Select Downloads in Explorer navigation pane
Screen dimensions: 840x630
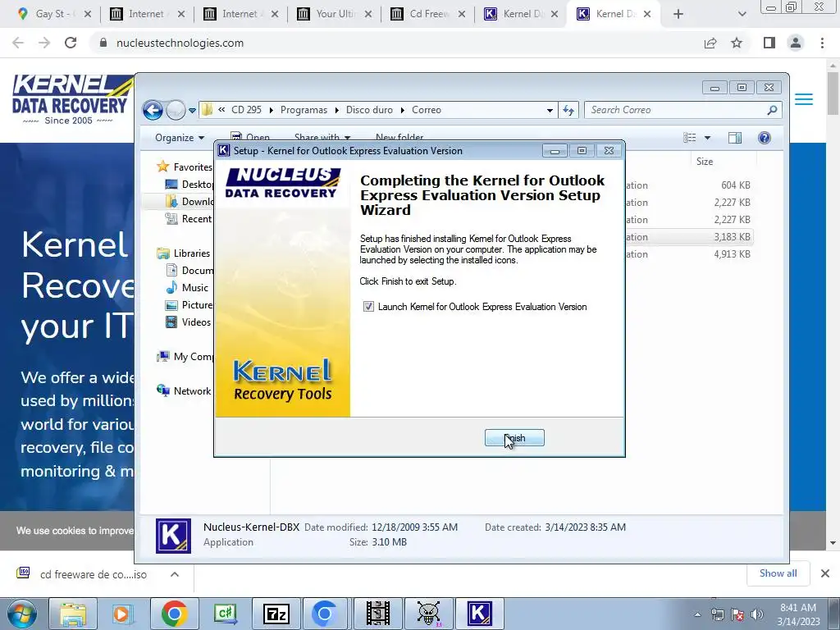pos(189,202)
